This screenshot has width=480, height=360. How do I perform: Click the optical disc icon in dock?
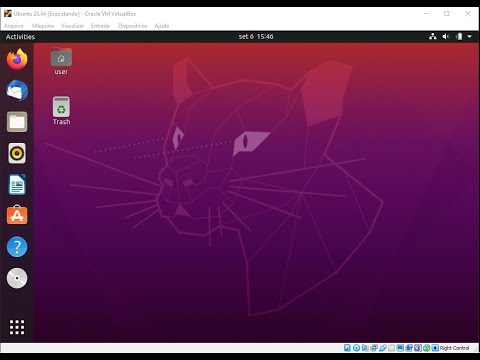click(x=17, y=278)
